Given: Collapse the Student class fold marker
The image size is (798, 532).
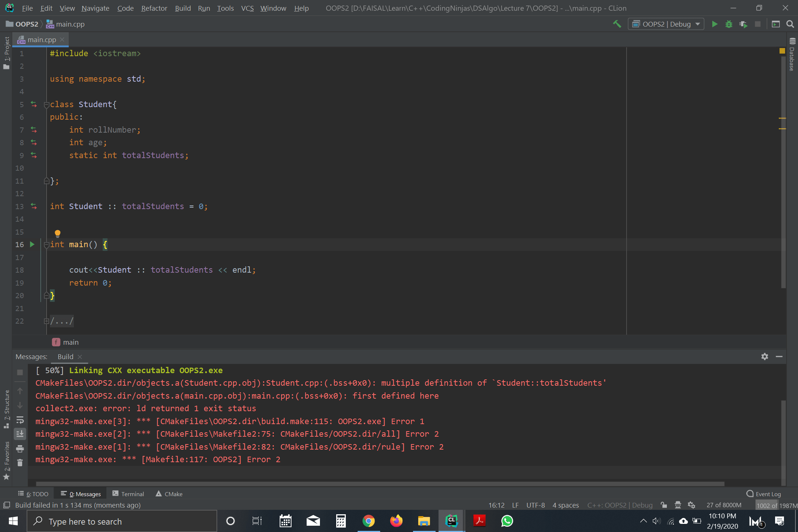Looking at the screenshot, I should coord(47,105).
